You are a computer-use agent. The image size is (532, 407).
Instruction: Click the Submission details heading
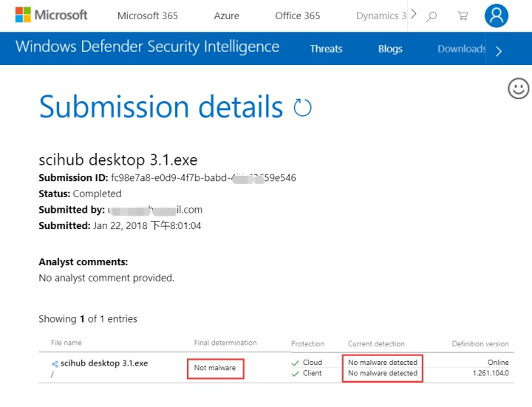[161, 107]
